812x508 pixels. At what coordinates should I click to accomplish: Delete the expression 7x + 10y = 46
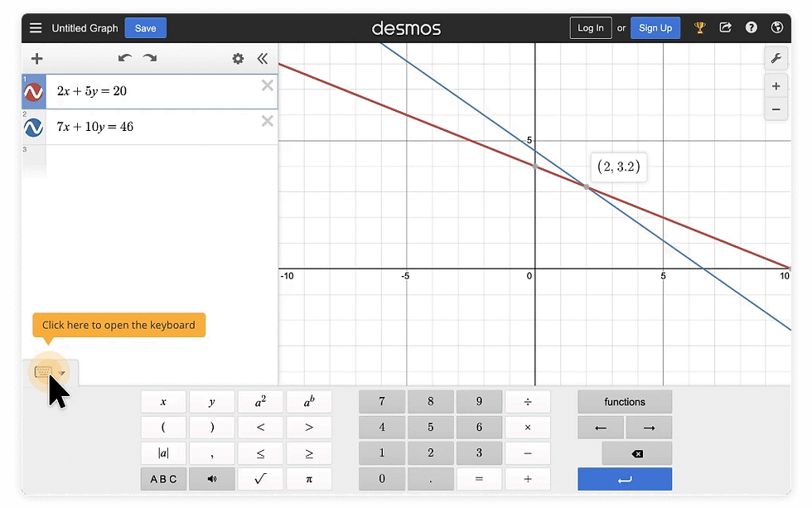pyautogui.click(x=267, y=121)
